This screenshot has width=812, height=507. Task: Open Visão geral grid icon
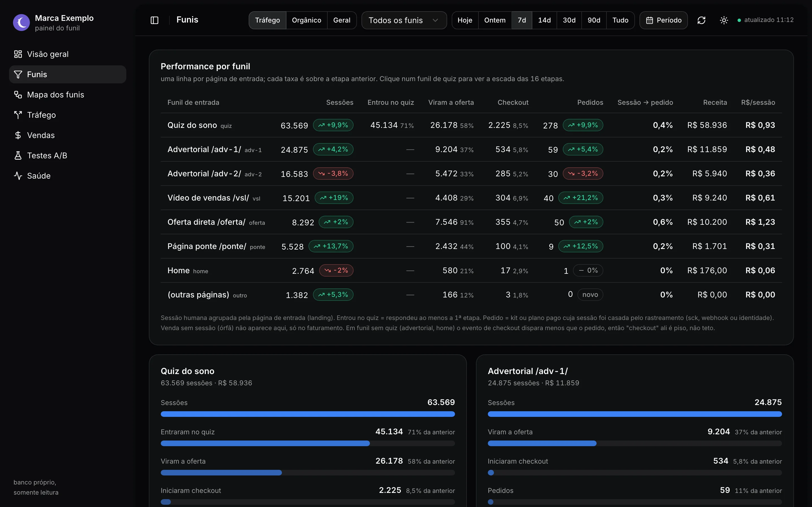click(18, 54)
